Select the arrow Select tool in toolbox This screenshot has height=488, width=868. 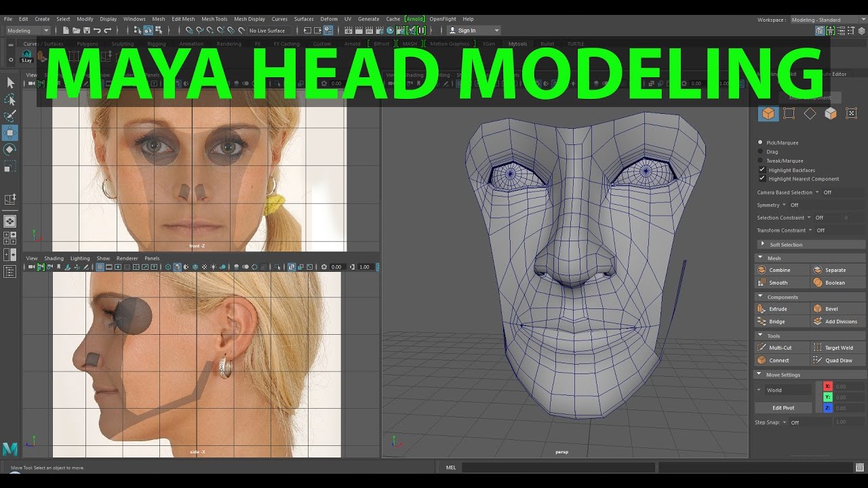(10, 83)
